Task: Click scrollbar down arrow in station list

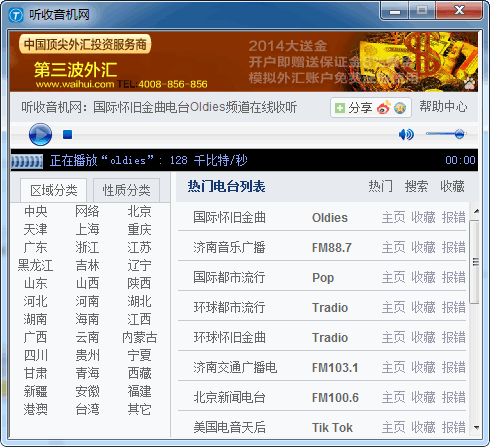Action: 476,427
